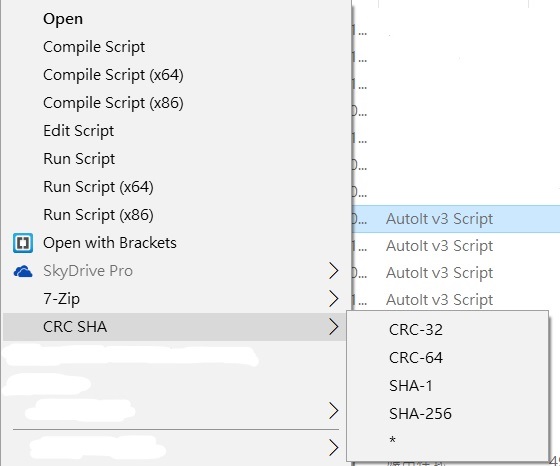Expand the 7-Zip submenu chevron
Image resolution: width=560 pixels, height=466 pixels.
(x=333, y=299)
